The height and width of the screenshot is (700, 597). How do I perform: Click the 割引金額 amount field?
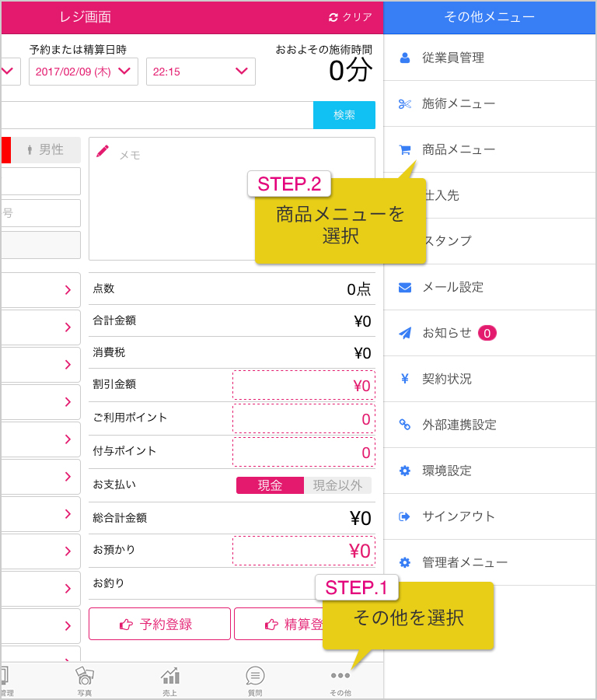tap(304, 385)
